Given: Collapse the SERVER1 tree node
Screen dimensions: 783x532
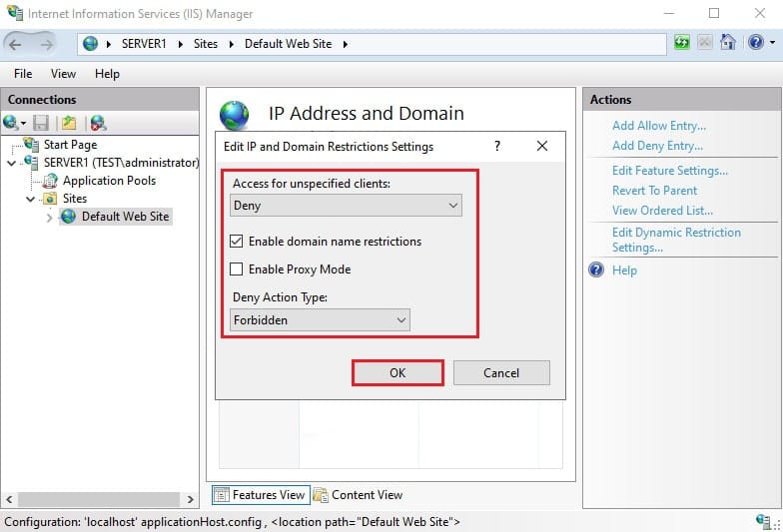Looking at the screenshot, I should click(x=12, y=164).
